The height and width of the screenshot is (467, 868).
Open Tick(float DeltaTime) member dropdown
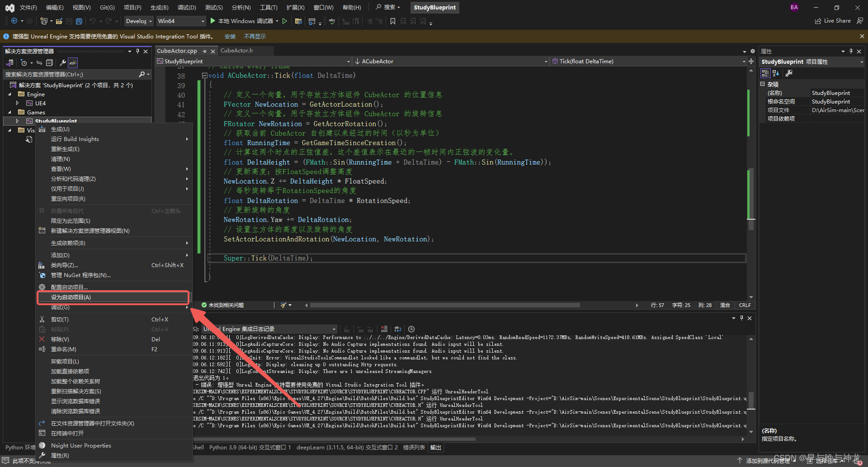[648, 61]
